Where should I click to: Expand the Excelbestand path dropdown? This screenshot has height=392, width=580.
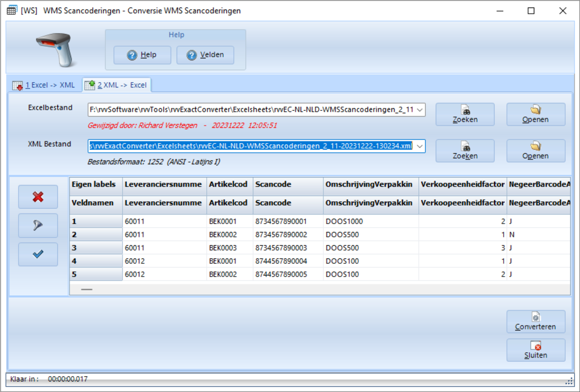point(420,110)
